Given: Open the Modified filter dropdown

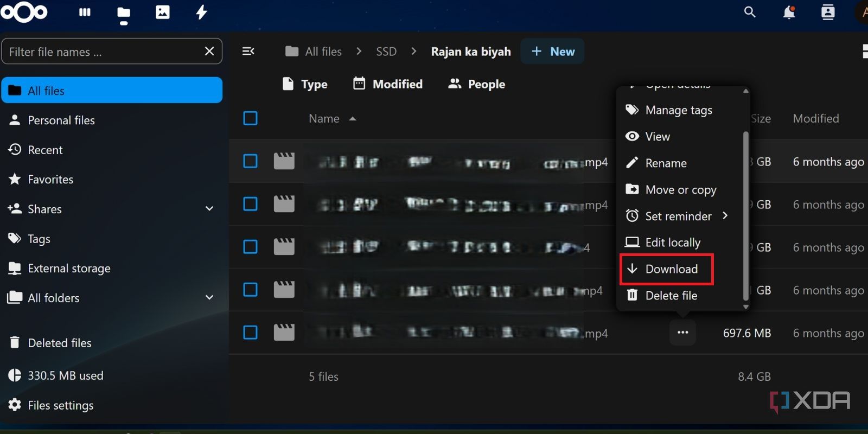Looking at the screenshot, I should (387, 84).
